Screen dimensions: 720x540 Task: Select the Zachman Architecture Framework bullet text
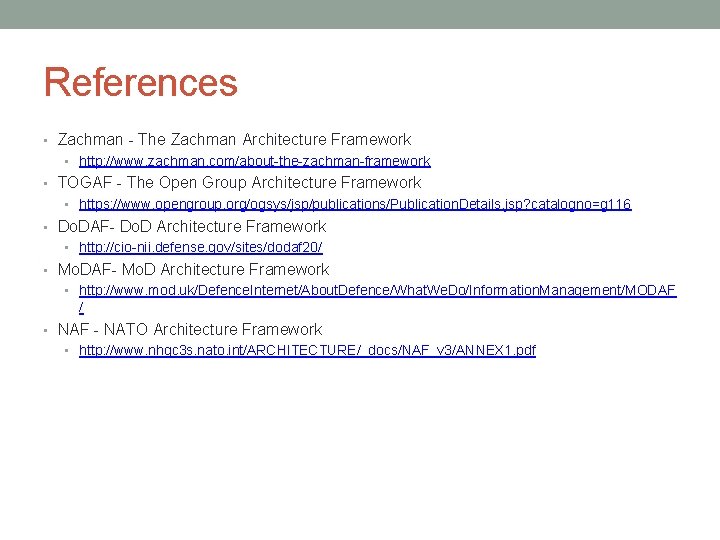tap(234, 139)
